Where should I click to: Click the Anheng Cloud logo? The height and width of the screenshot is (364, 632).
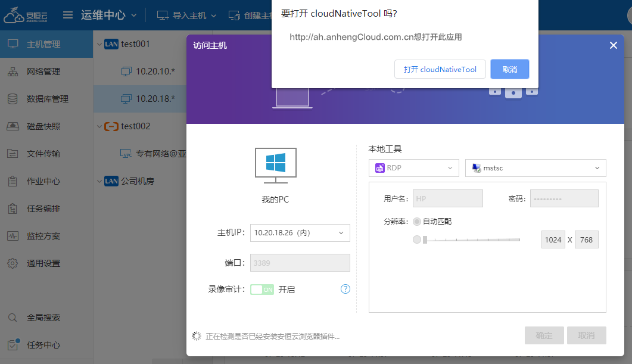pyautogui.click(x=26, y=15)
